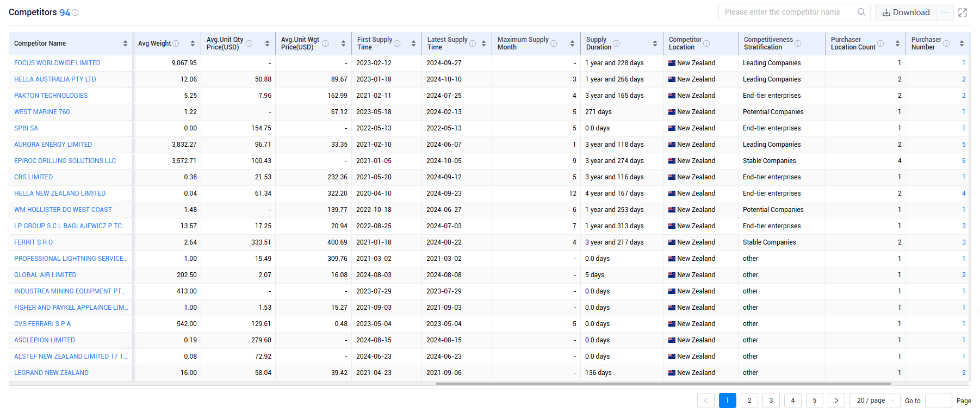Click purchaser number 4 for HELLA NEW ZEALAND row

coord(964,193)
